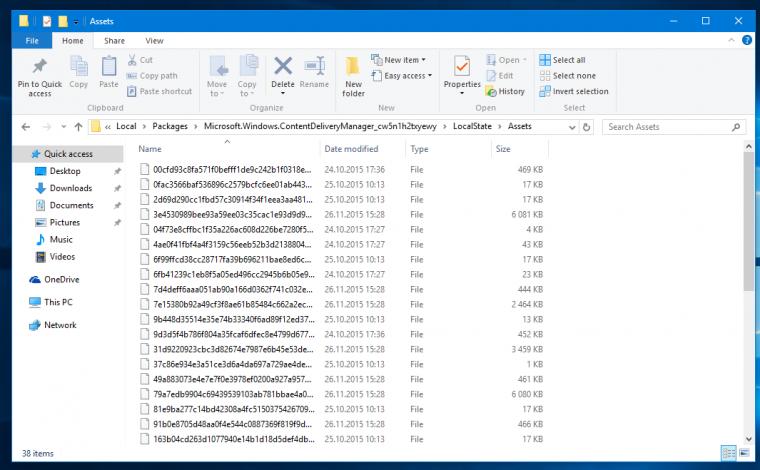Switch to the Share tab
This screenshot has width=760, height=470.
(114, 41)
